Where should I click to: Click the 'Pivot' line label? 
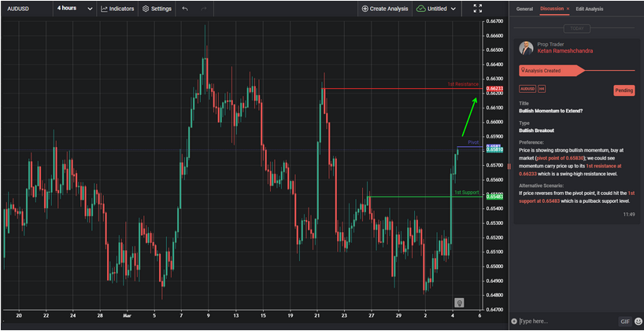(473, 142)
